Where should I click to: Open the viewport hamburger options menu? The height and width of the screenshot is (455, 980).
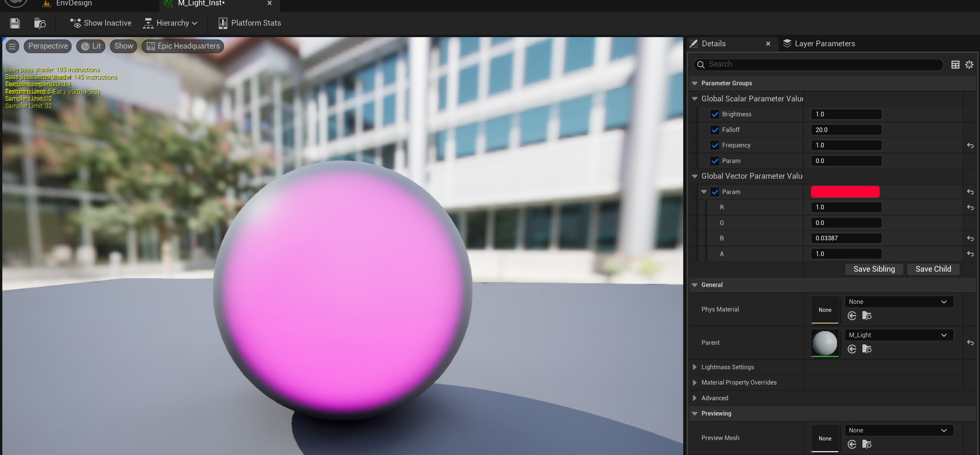(12, 46)
